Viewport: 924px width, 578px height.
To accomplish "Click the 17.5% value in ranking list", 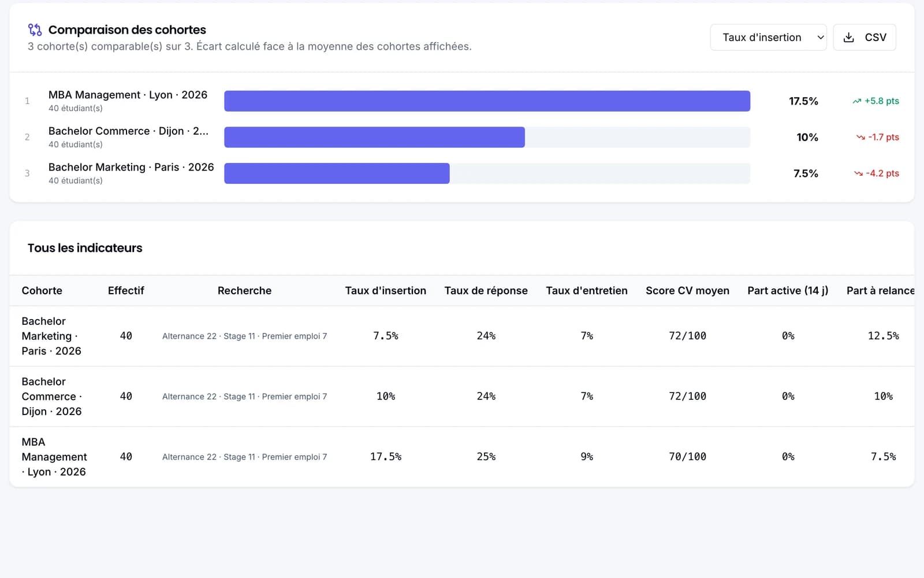I will pos(803,101).
